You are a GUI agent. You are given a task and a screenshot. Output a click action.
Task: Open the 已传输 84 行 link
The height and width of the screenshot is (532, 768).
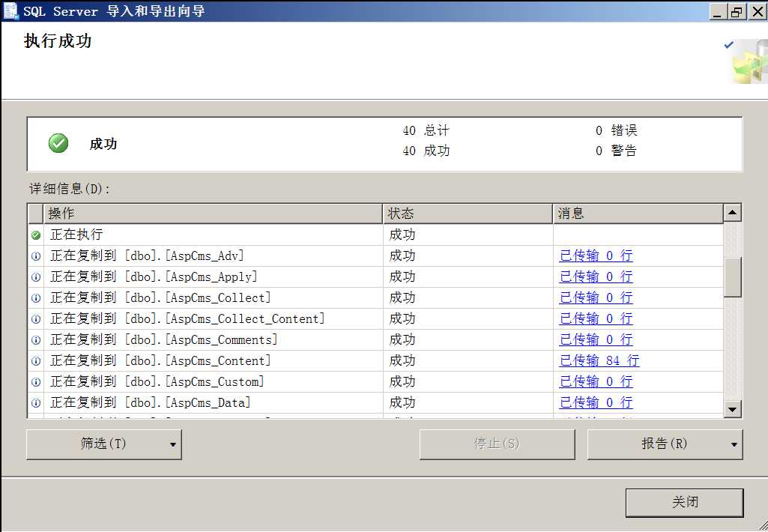pos(599,360)
